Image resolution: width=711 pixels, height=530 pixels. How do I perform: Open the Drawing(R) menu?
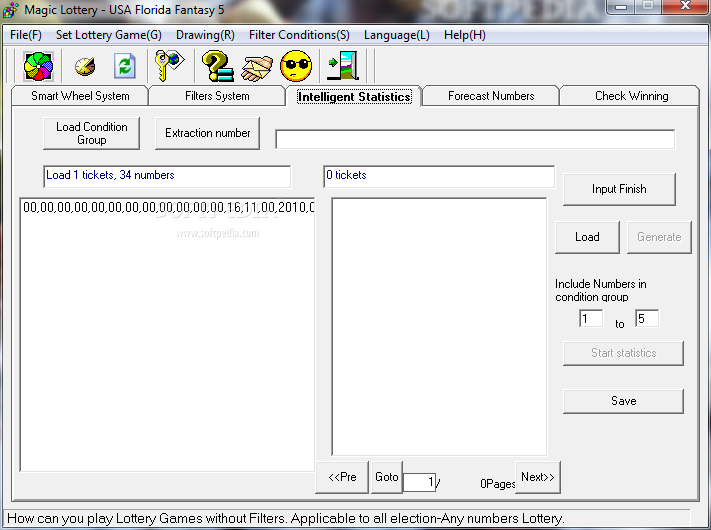[205, 35]
